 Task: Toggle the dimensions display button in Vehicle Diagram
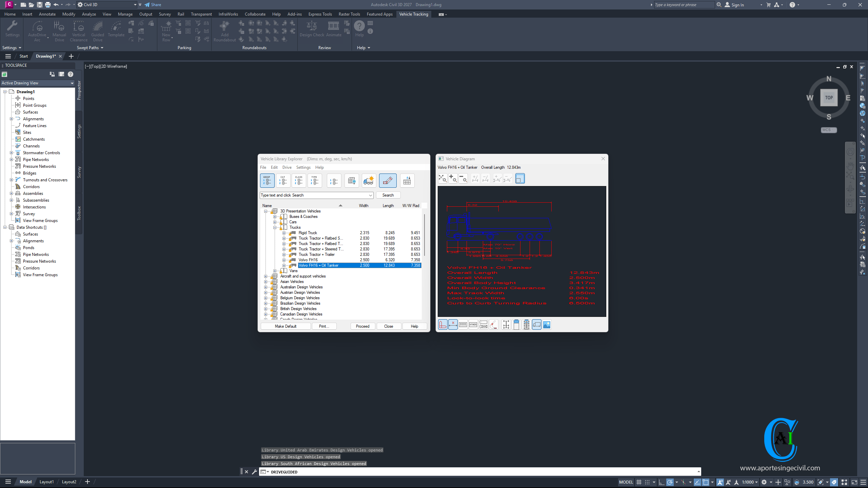(x=453, y=325)
